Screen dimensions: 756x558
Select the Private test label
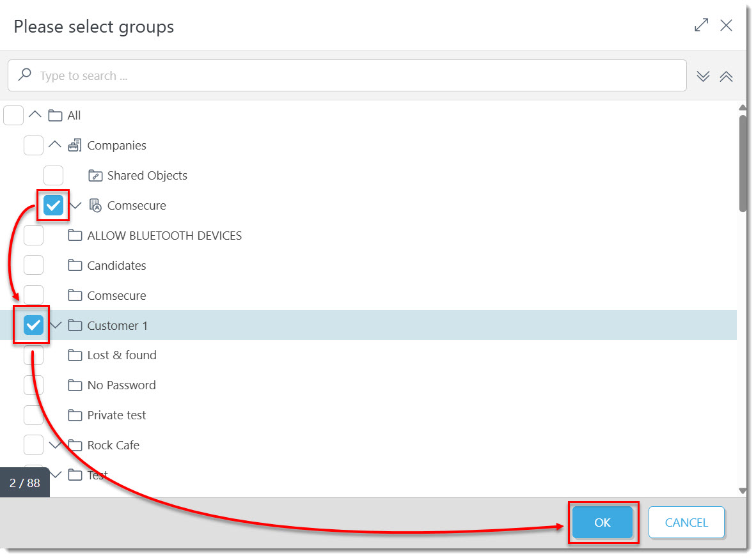116,415
